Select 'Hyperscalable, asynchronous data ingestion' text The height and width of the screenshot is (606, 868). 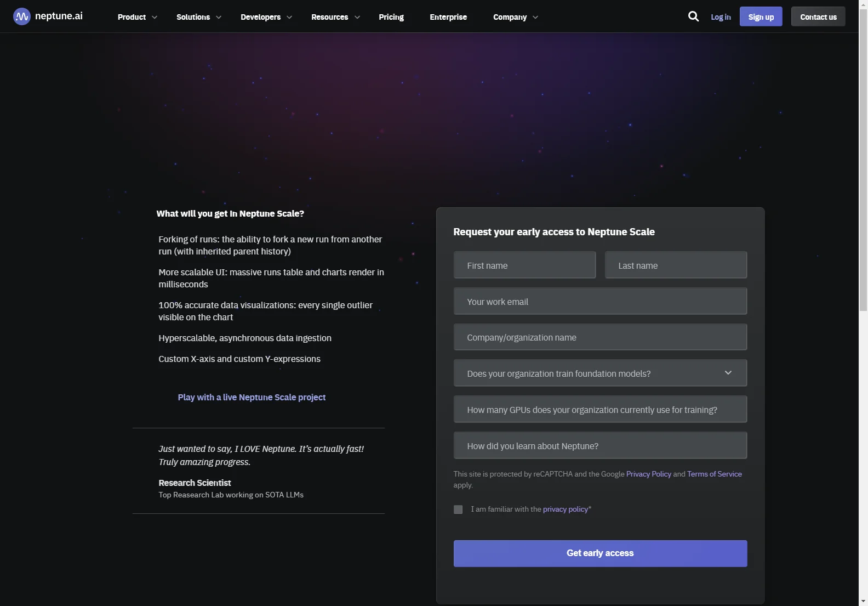pyautogui.click(x=245, y=338)
